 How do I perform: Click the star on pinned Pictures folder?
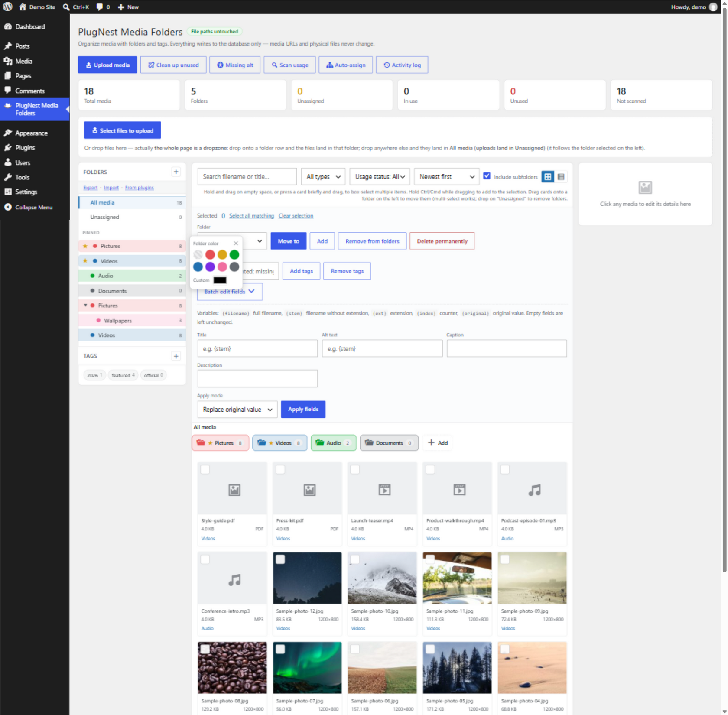pyautogui.click(x=85, y=246)
